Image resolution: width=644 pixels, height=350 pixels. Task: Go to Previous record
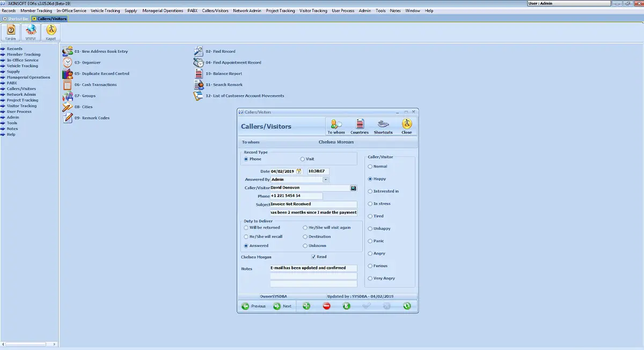coord(253,306)
